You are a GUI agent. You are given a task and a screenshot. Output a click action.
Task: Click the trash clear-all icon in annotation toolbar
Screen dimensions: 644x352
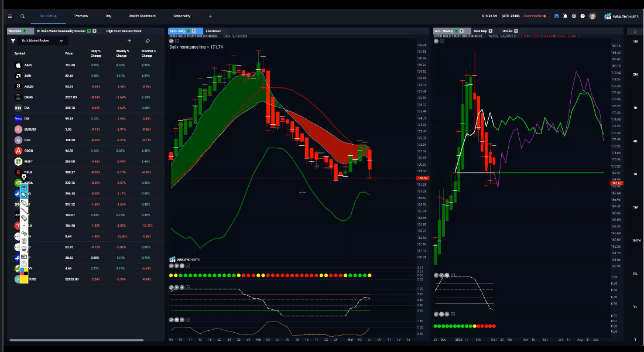click(24, 241)
